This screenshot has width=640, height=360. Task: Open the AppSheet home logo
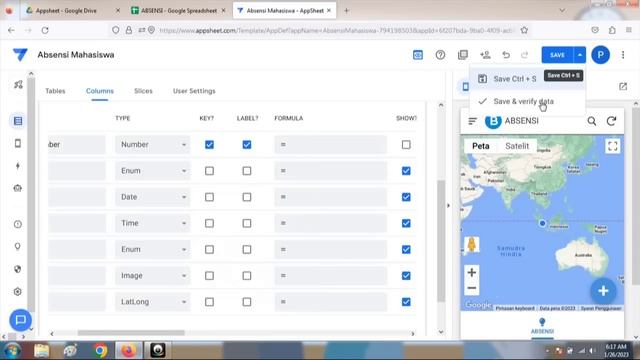click(20, 55)
